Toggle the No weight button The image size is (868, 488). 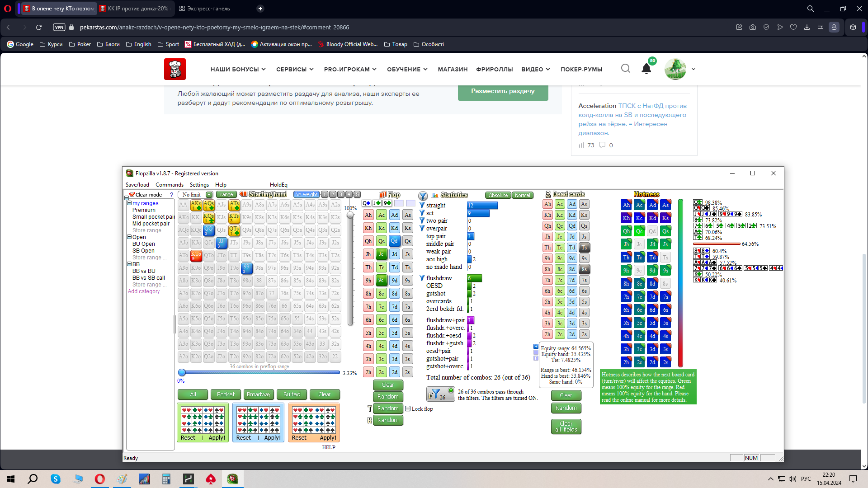coord(307,195)
